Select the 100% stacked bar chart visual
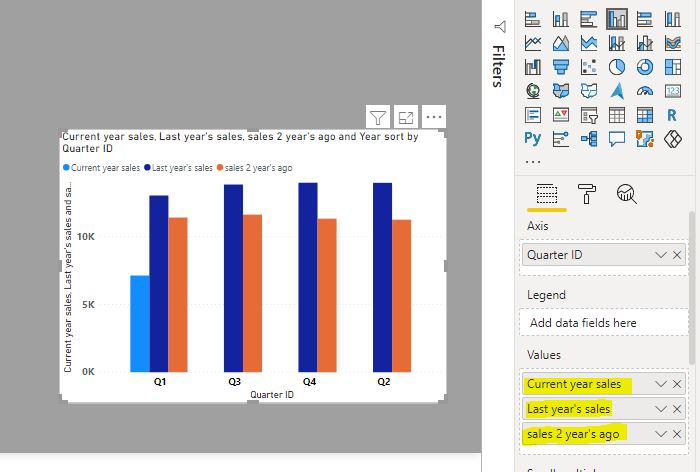Viewport: 700px width, 472px height. tap(645, 19)
